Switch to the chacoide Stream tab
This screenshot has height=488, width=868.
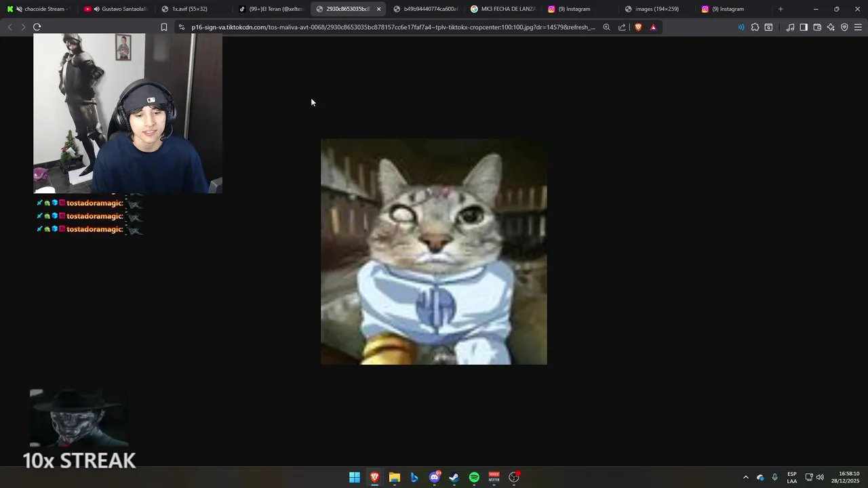[x=39, y=9]
